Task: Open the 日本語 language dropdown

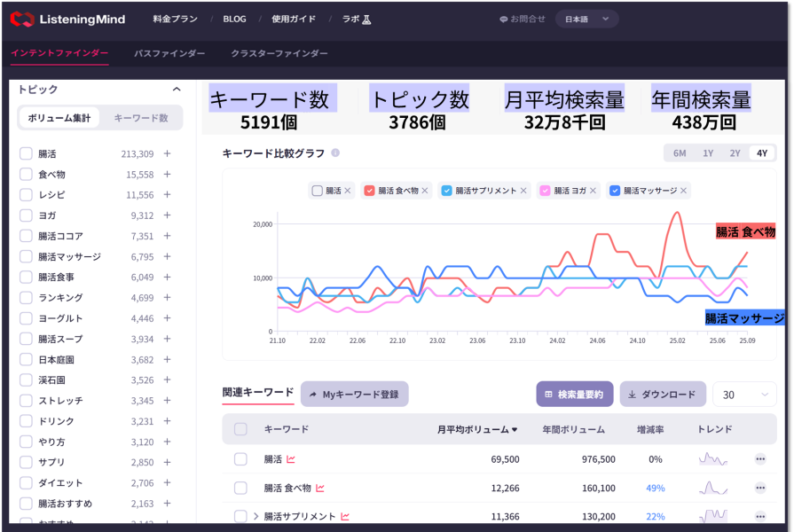Action: [x=586, y=18]
